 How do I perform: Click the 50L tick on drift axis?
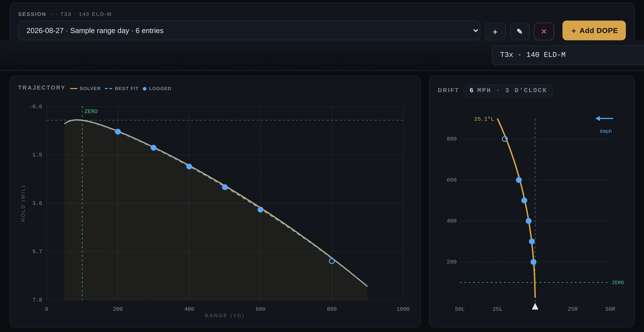pos(460,309)
